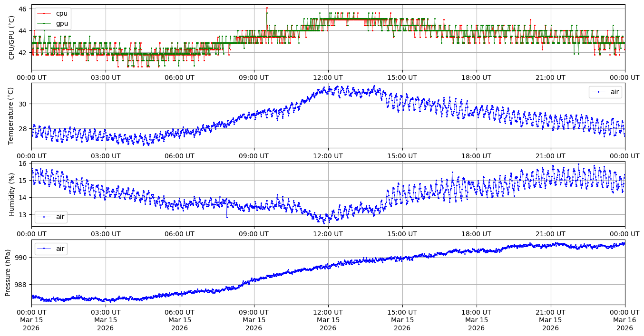This screenshot has height=336, width=644.
Task: Click the 'air' legend in Humidity plot
Action: click(51, 217)
